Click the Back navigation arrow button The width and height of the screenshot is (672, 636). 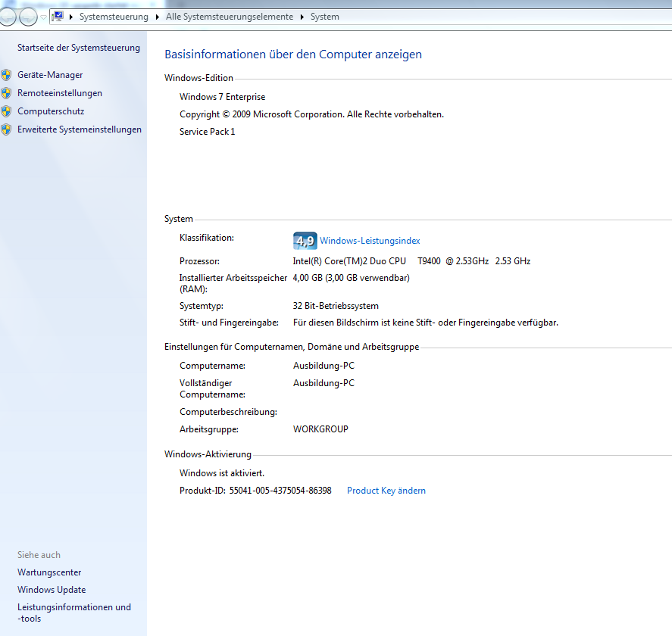coord(7,17)
